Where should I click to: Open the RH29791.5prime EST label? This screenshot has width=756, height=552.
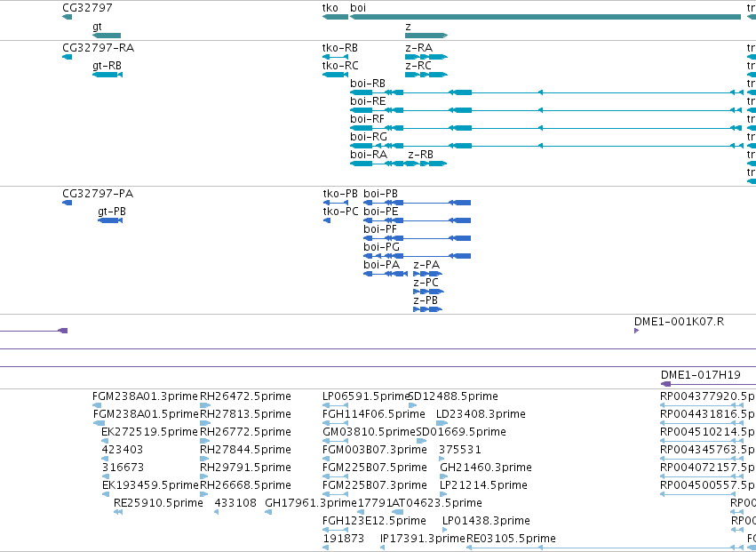tap(245, 468)
